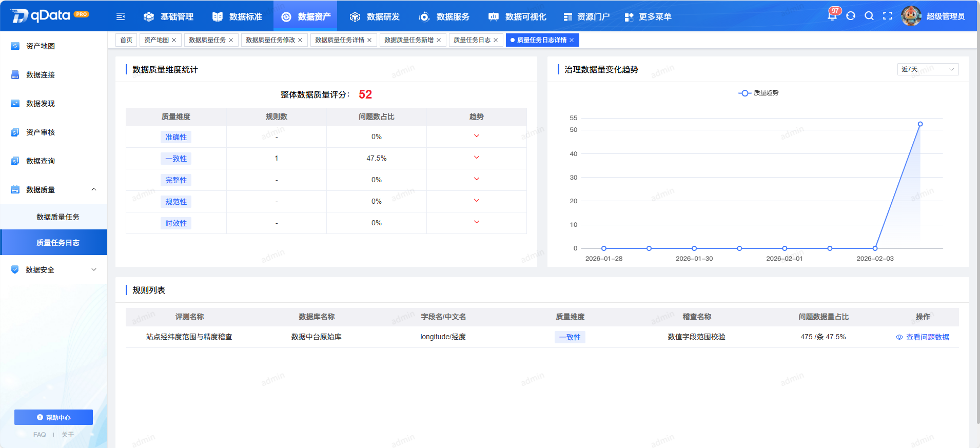Click the 资产地图 sidebar icon
This screenshot has height=448, width=980.
click(15, 46)
